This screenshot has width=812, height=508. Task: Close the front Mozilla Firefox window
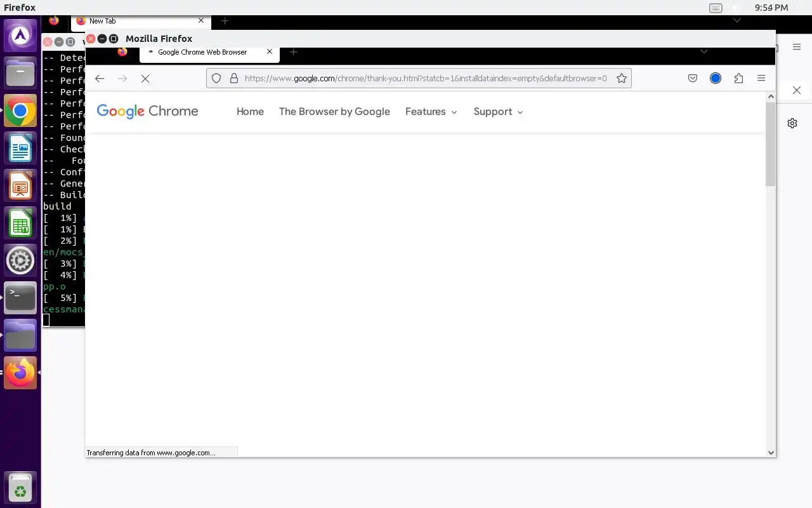click(x=91, y=39)
